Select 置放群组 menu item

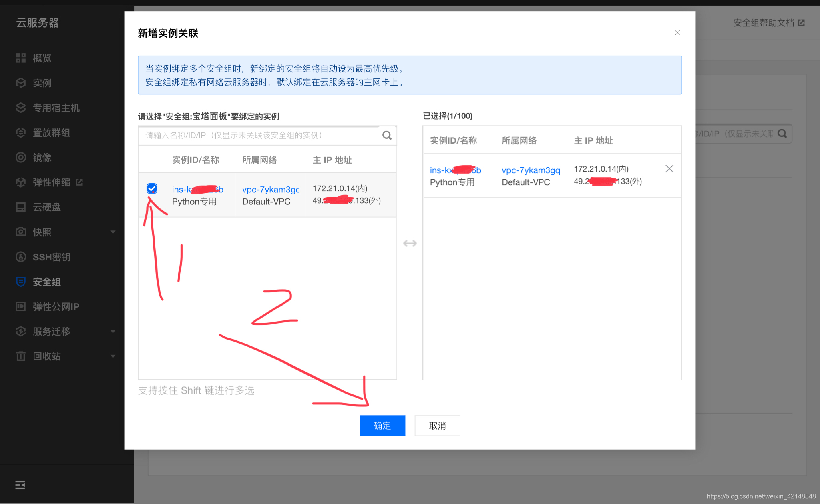click(x=52, y=132)
